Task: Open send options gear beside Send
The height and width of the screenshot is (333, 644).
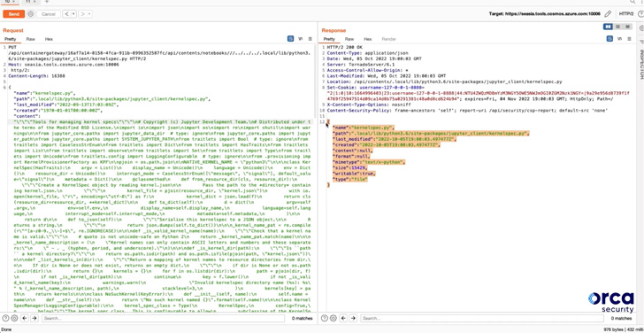Action: coord(31,14)
